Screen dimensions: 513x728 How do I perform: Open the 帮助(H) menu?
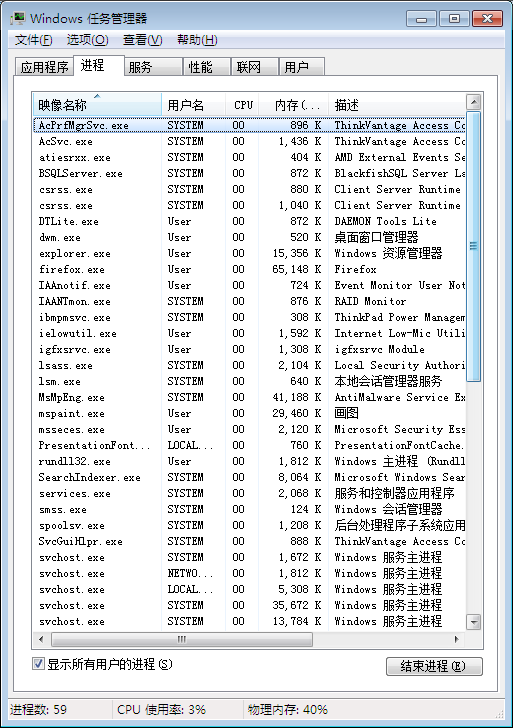tap(197, 40)
